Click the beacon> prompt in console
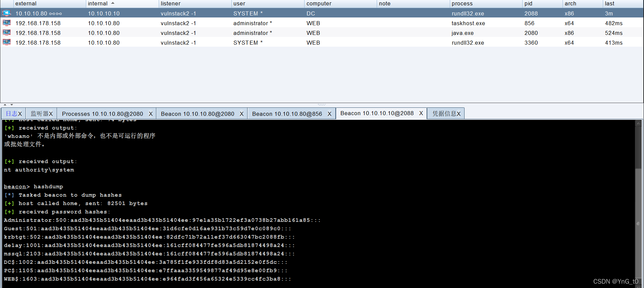 click(x=17, y=187)
